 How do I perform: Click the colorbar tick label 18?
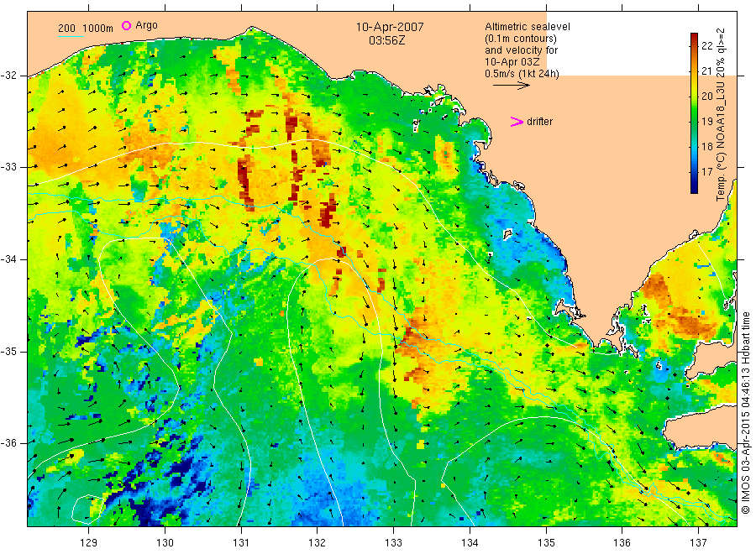click(706, 146)
